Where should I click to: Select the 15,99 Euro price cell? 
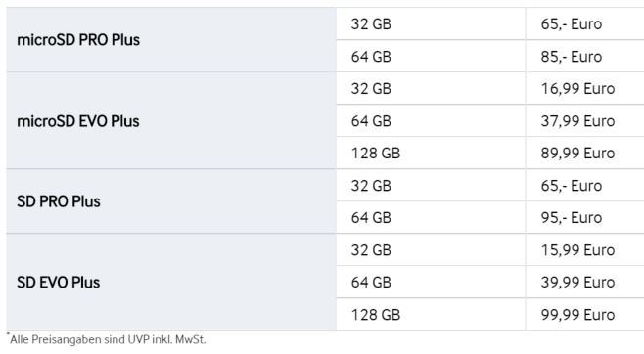coord(585,249)
